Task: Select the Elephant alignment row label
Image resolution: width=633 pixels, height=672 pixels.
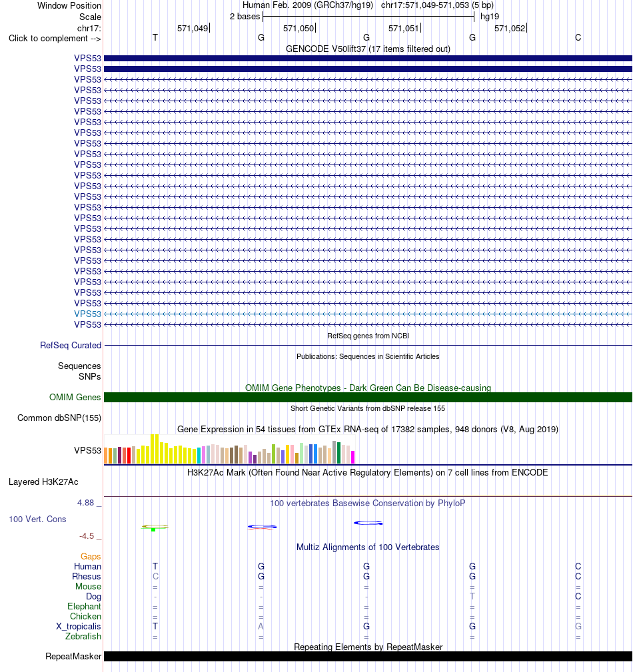Action: (84, 607)
